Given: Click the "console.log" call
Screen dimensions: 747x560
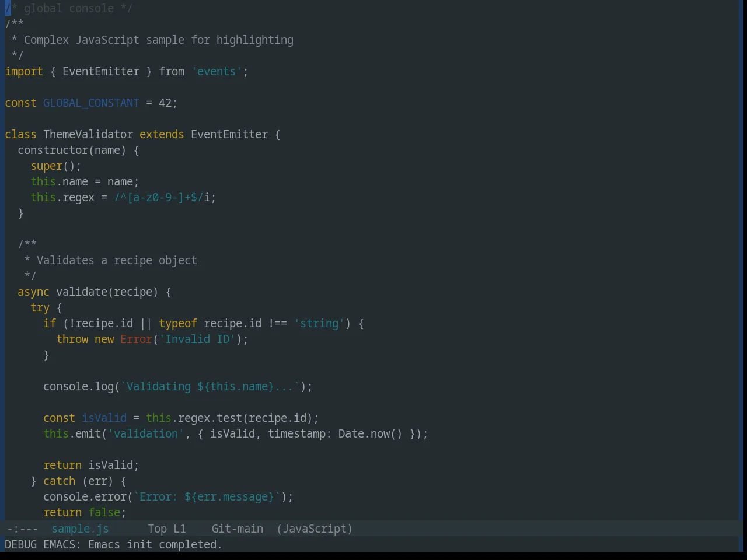Looking at the screenshot, I should (78, 386).
